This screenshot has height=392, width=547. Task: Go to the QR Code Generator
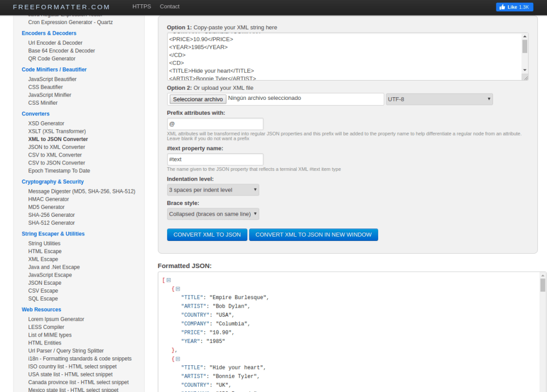(x=52, y=59)
